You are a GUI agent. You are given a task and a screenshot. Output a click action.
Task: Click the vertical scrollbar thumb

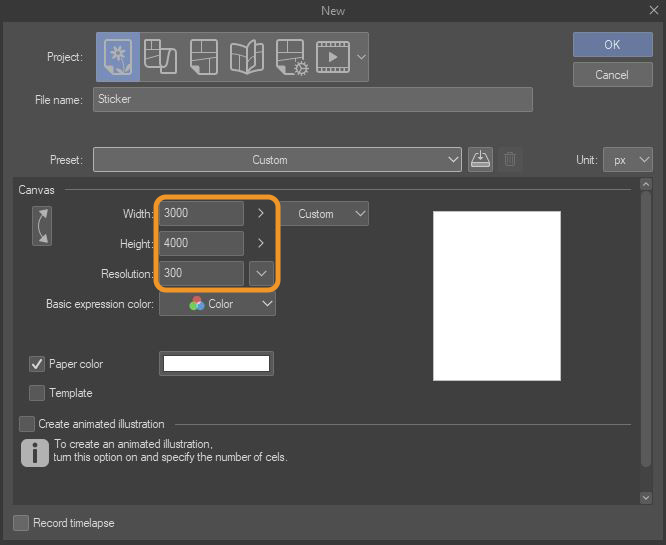tap(646, 329)
